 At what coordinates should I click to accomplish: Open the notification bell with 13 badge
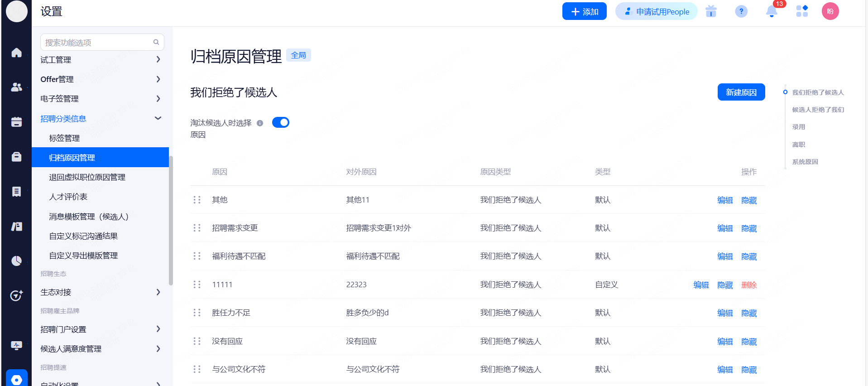pos(772,11)
